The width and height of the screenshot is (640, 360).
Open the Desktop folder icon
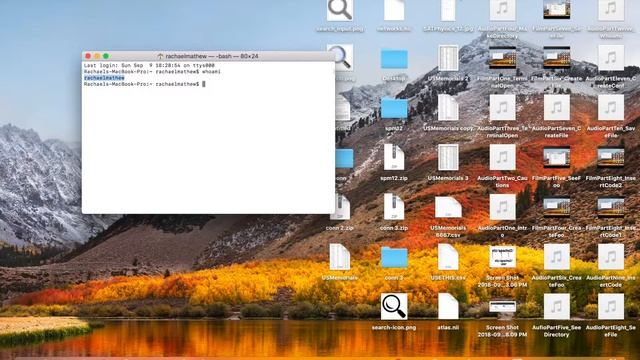click(x=394, y=59)
